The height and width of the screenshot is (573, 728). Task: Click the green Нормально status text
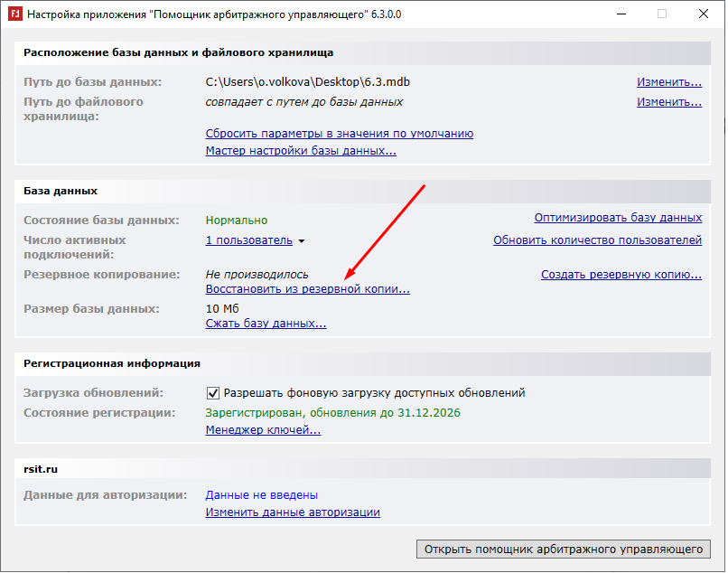click(x=237, y=221)
